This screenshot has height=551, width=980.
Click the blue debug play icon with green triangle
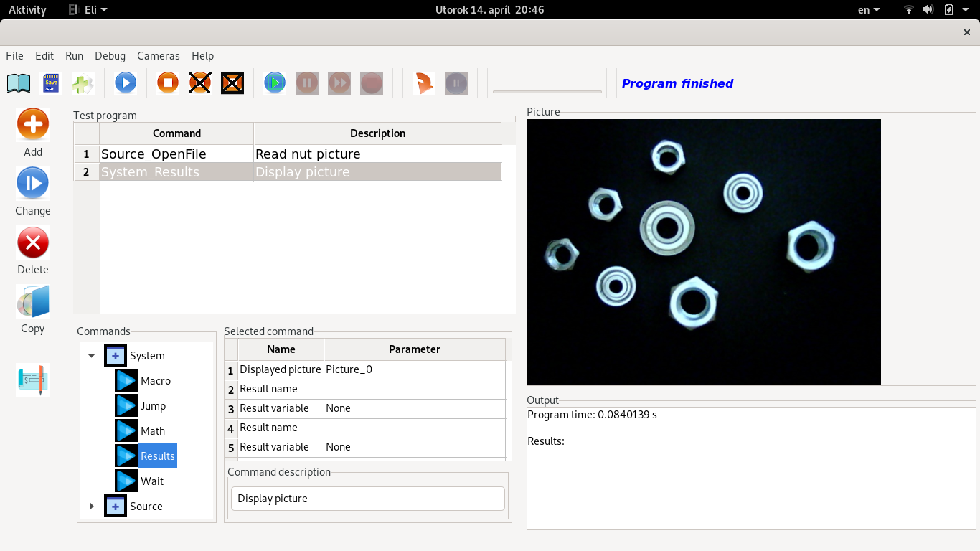point(274,83)
